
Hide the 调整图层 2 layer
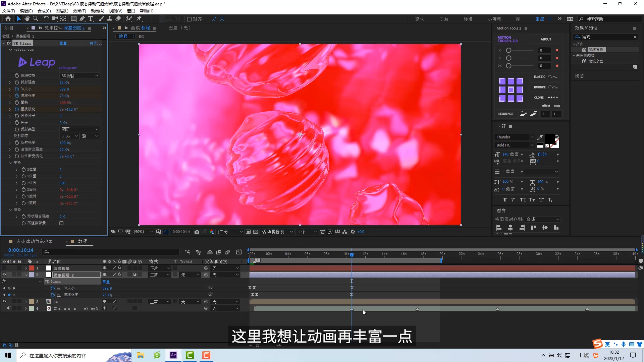(x=4, y=275)
